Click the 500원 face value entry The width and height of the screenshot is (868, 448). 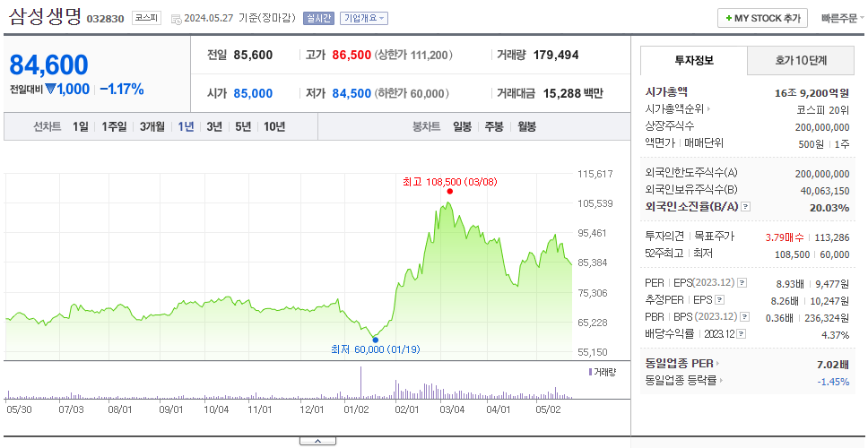[812, 143]
